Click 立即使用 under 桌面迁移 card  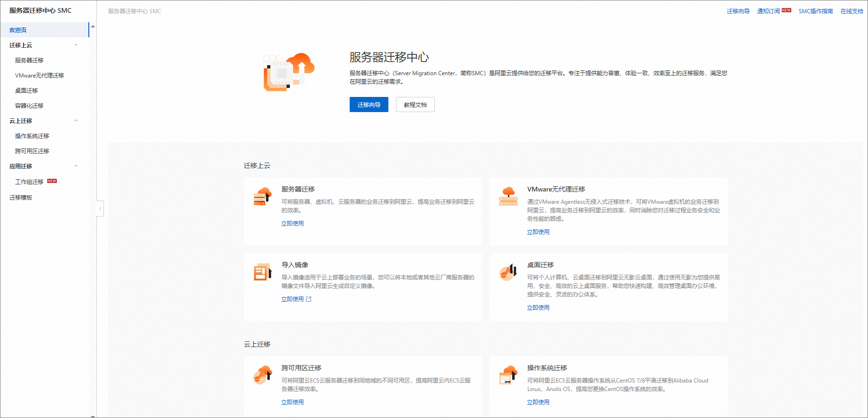[538, 308]
